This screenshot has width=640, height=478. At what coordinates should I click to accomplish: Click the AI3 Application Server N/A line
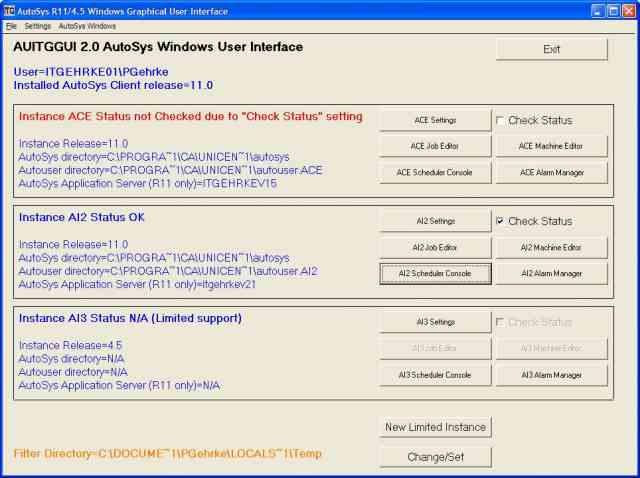(119, 385)
